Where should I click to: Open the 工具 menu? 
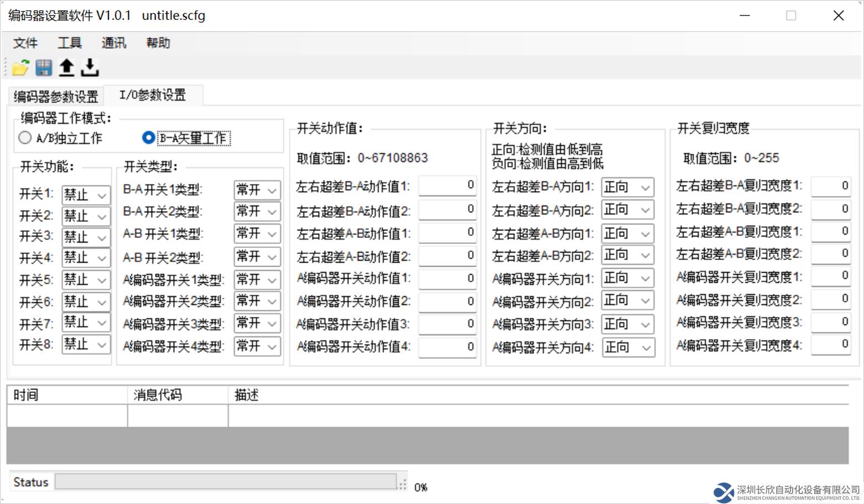(70, 43)
